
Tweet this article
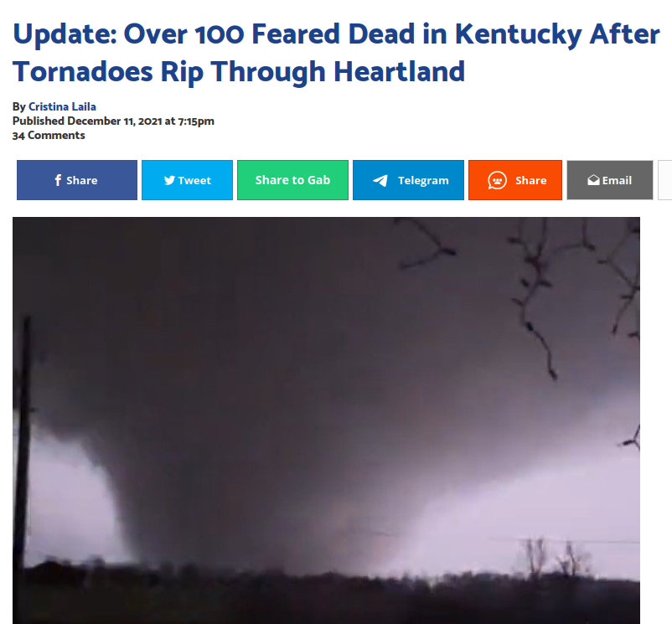tap(188, 180)
